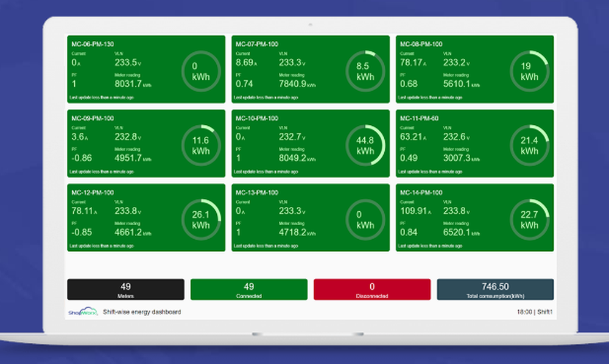Select the MC-10-PM-100 card title
The width and height of the screenshot is (609, 364).
[257, 118]
